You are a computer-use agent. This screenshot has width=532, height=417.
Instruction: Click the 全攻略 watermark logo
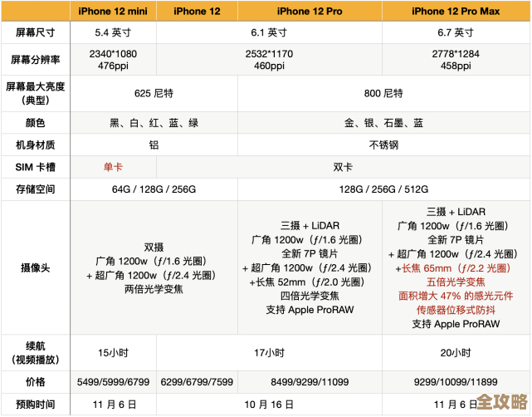[501, 402]
